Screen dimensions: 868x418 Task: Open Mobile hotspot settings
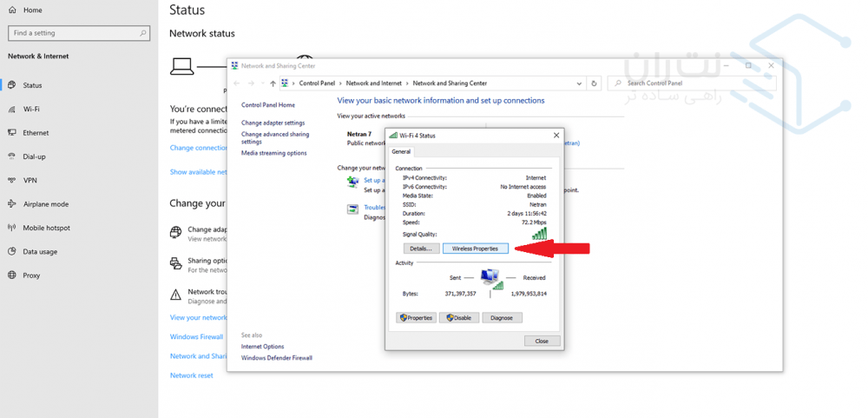[x=46, y=228]
